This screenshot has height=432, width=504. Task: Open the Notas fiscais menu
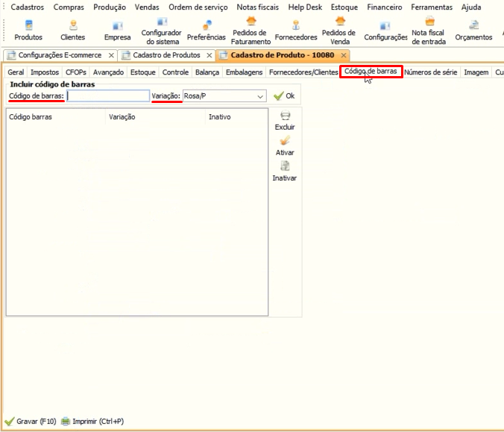point(257,7)
